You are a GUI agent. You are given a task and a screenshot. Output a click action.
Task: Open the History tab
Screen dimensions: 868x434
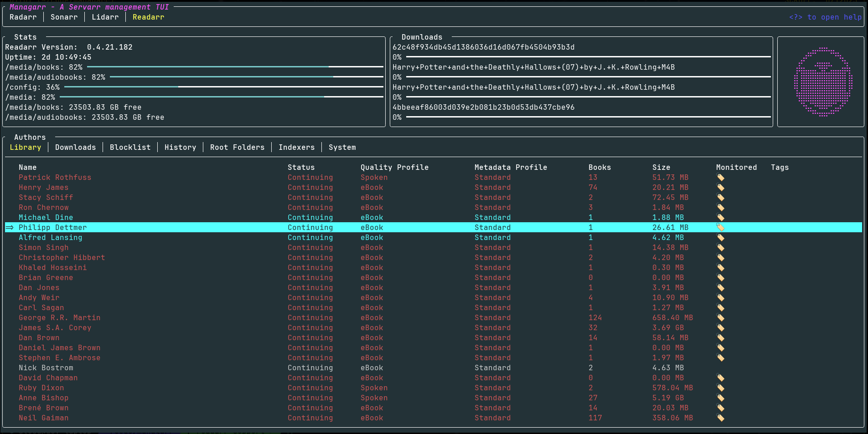(x=180, y=148)
